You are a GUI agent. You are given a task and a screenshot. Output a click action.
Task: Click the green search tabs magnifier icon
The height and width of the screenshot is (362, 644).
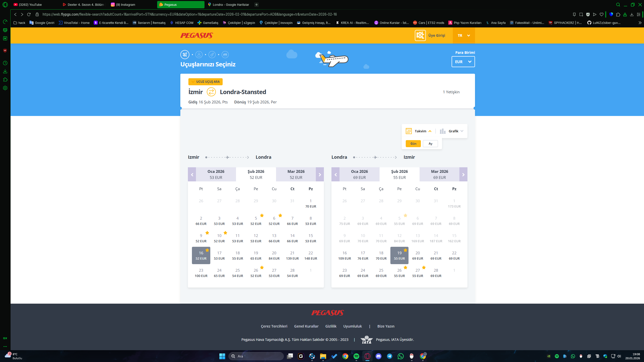click(618, 5)
